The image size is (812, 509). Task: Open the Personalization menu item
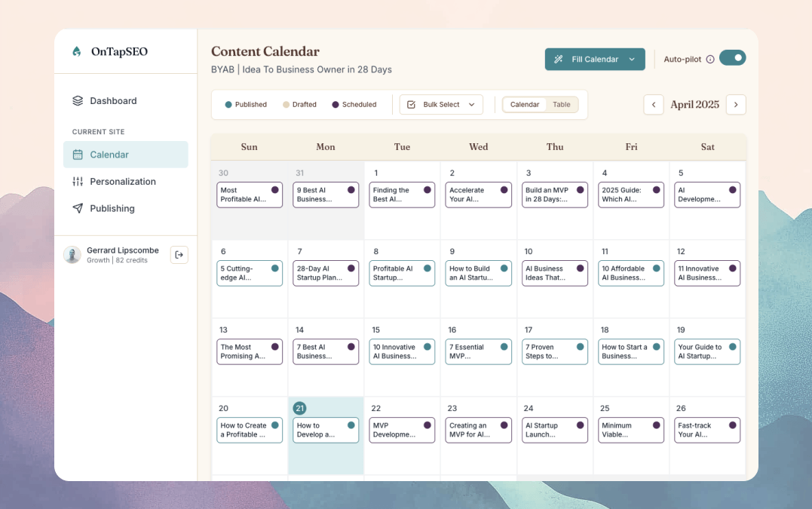(123, 182)
